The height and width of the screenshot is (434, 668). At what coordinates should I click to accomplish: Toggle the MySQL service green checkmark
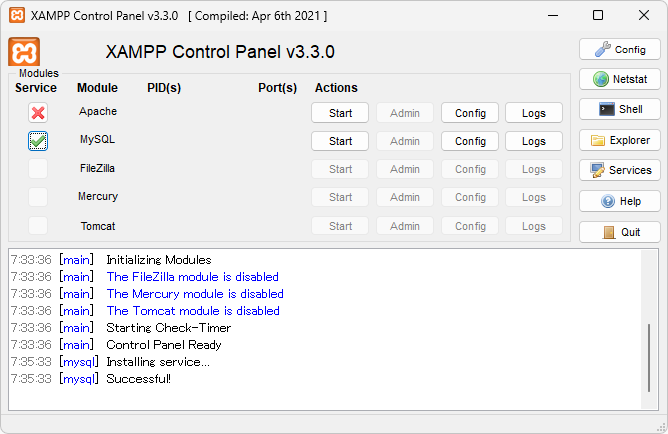tap(38, 141)
